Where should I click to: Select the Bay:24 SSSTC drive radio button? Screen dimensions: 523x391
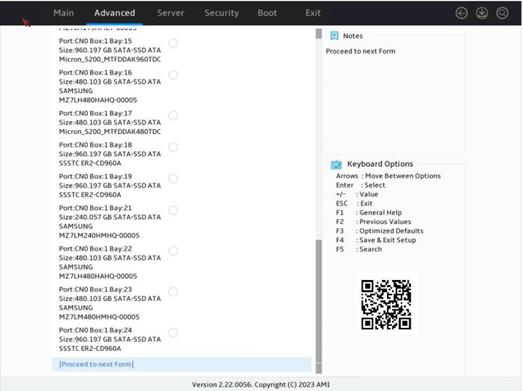[173, 332]
